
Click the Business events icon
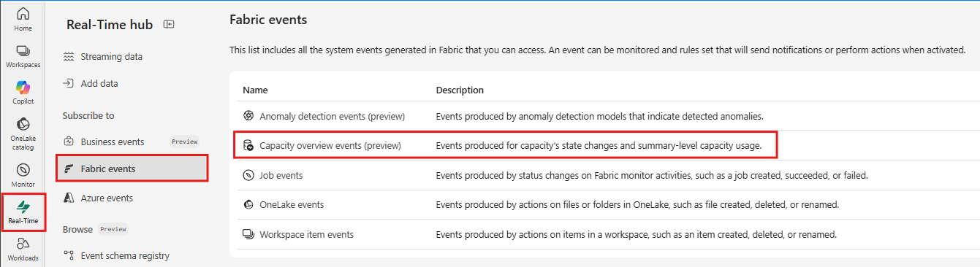pos(69,142)
